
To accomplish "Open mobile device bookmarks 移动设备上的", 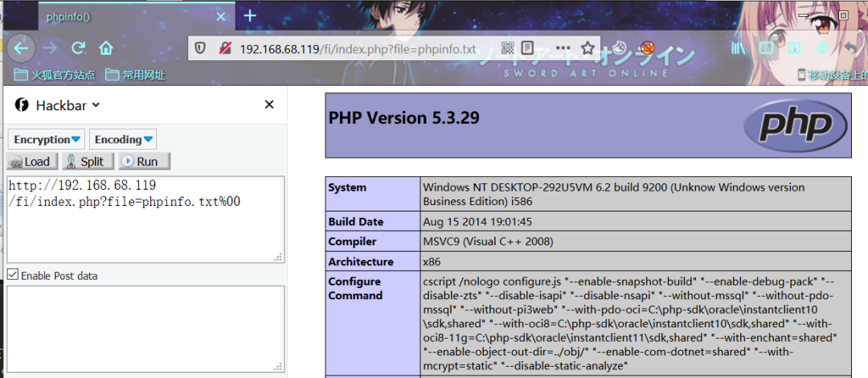I will click(832, 75).
